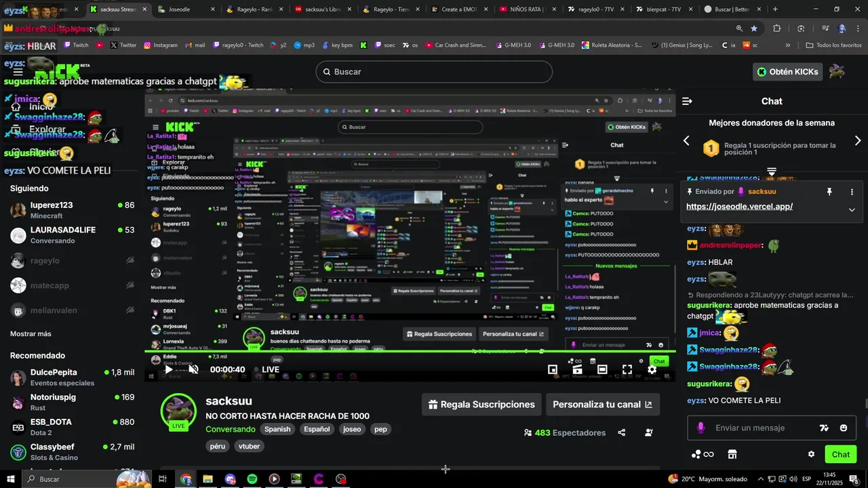Image resolution: width=868 pixels, height=488 pixels.
Task: Open offline channel matecapp in sidebar
Action: [x=72, y=285]
